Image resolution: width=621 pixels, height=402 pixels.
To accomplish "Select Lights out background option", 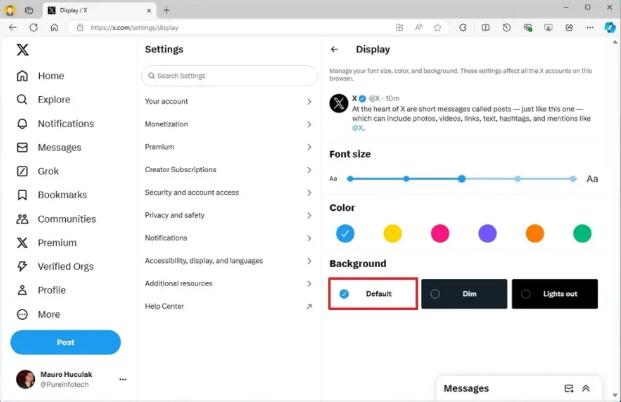I will (x=555, y=294).
